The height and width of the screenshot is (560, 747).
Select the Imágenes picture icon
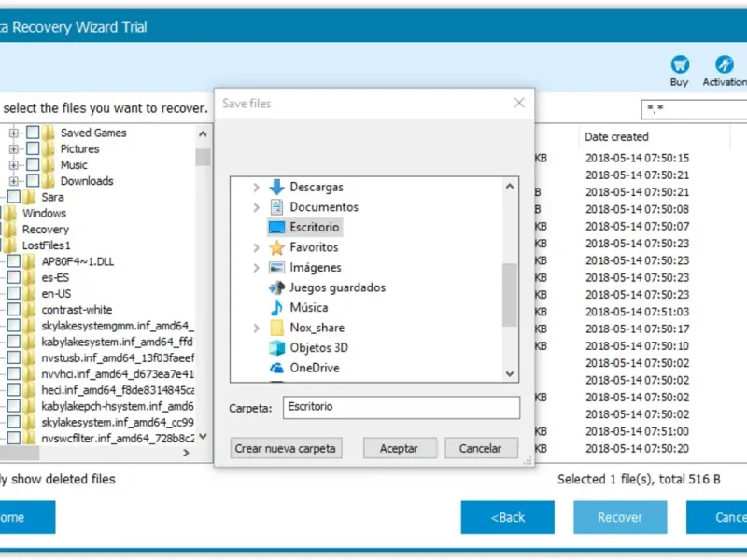[276, 268]
